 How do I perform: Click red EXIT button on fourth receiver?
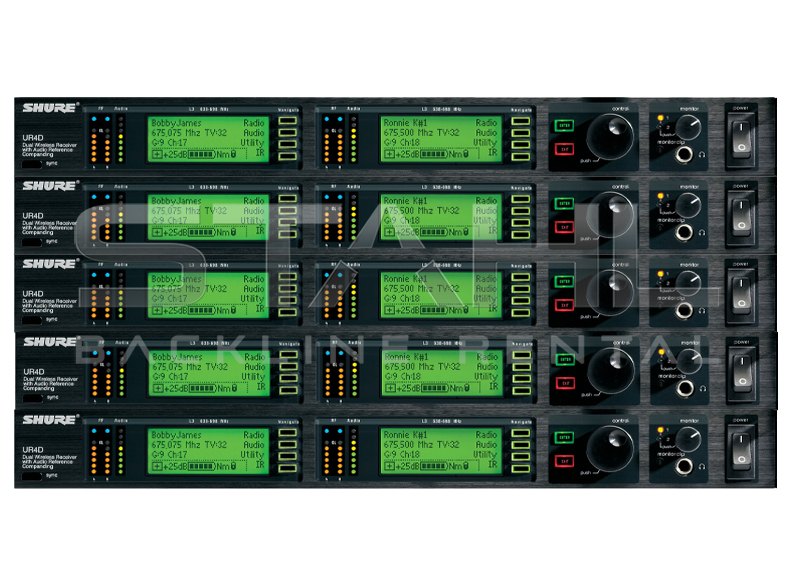click(x=565, y=383)
